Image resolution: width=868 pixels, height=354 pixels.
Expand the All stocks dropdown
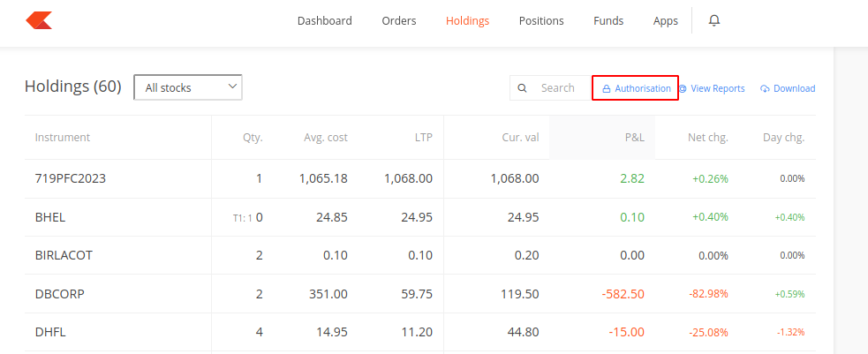(188, 87)
